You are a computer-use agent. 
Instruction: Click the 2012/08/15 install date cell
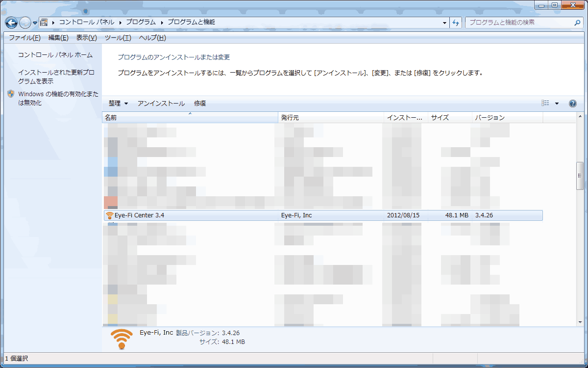point(402,215)
